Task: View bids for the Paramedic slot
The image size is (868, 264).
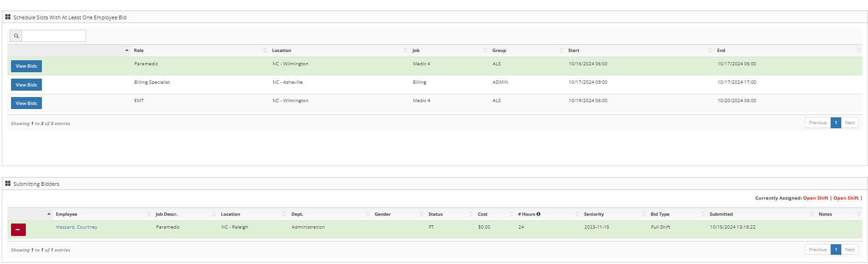Action: click(26, 66)
